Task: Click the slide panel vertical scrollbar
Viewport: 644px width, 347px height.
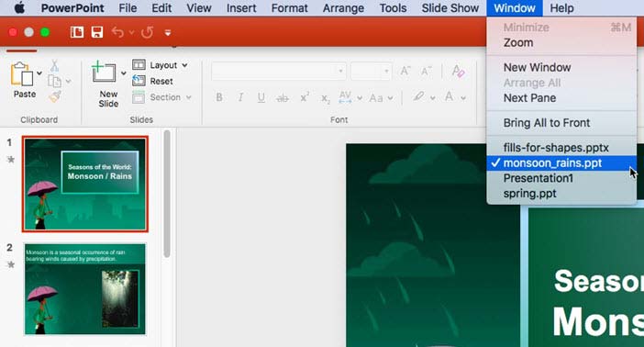Action: (x=167, y=194)
